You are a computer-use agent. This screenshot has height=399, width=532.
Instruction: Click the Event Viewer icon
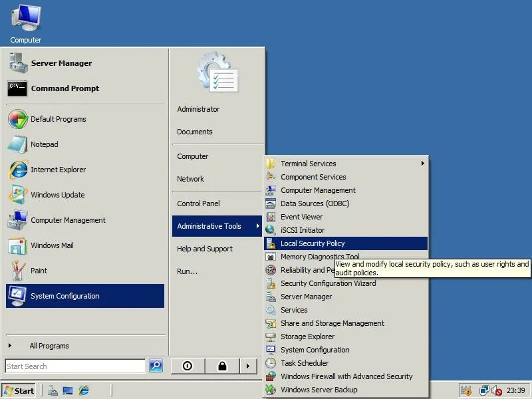coord(271,217)
